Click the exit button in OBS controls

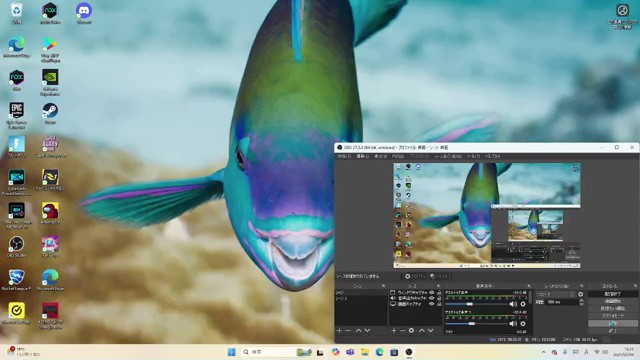[613, 331]
